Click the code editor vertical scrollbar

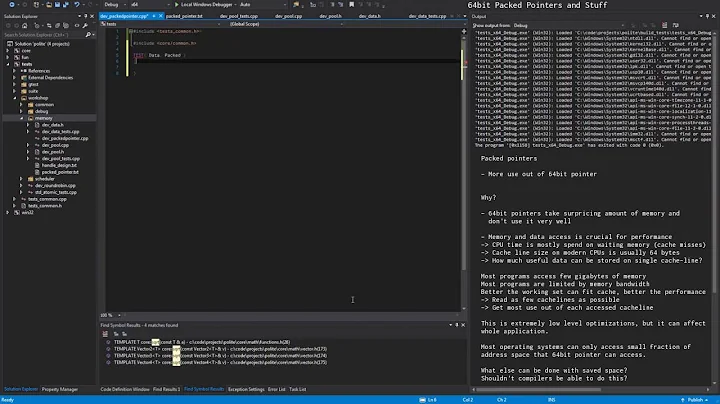point(464,170)
